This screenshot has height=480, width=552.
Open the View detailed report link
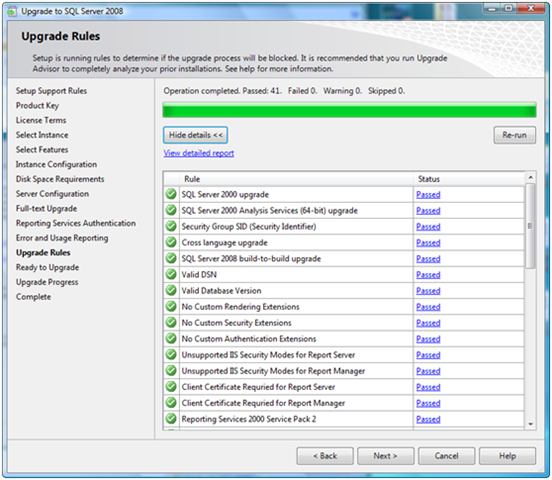(199, 153)
